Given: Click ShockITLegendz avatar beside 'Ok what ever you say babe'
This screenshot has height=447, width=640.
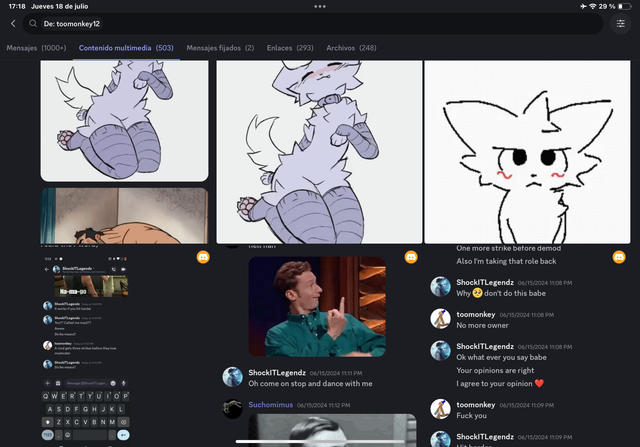Looking at the screenshot, I should pos(440,351).
